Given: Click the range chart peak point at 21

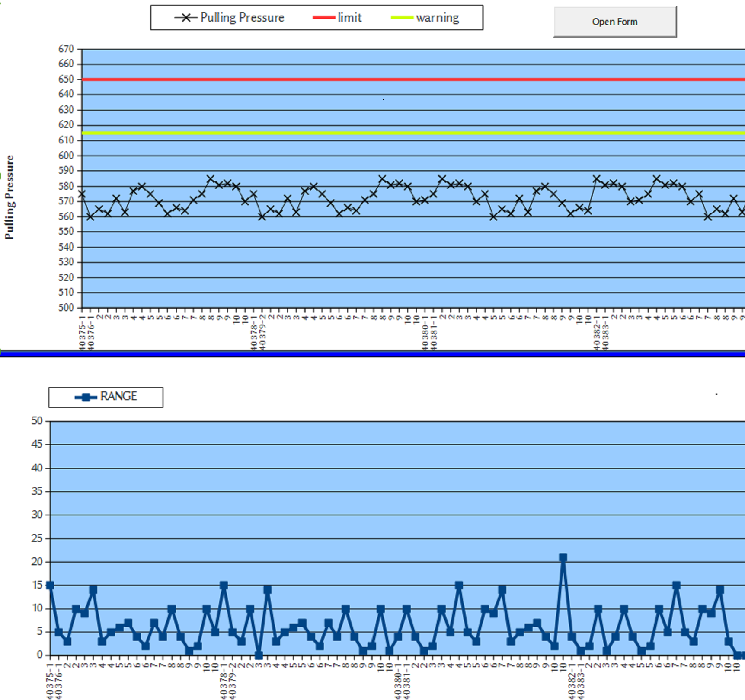Looking at the screenshot, I should (563, 557).
